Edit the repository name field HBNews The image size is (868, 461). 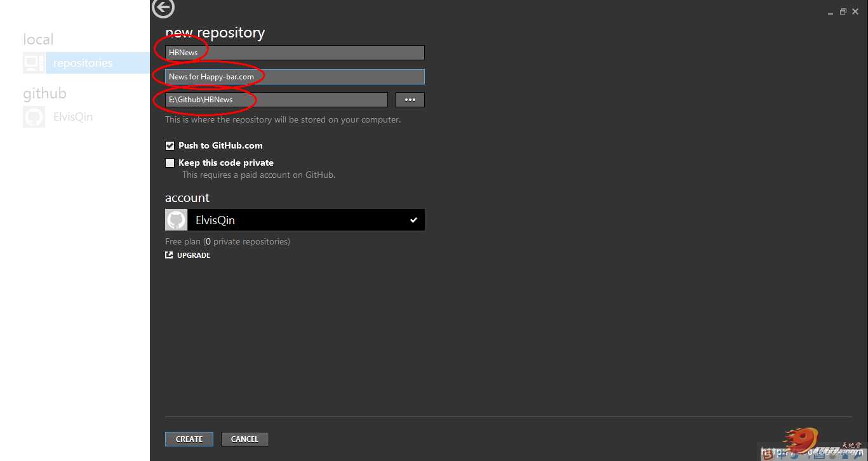click(295, 53)
